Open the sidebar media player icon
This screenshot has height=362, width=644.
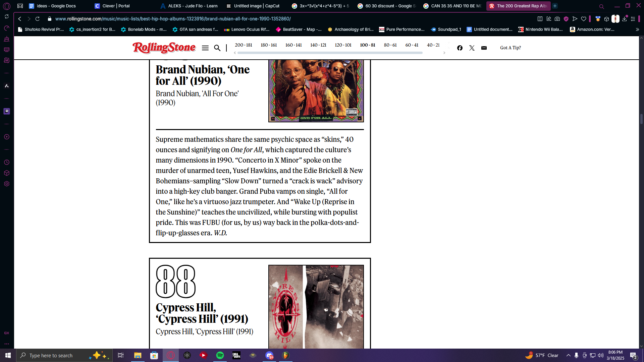tap(7, 137)
